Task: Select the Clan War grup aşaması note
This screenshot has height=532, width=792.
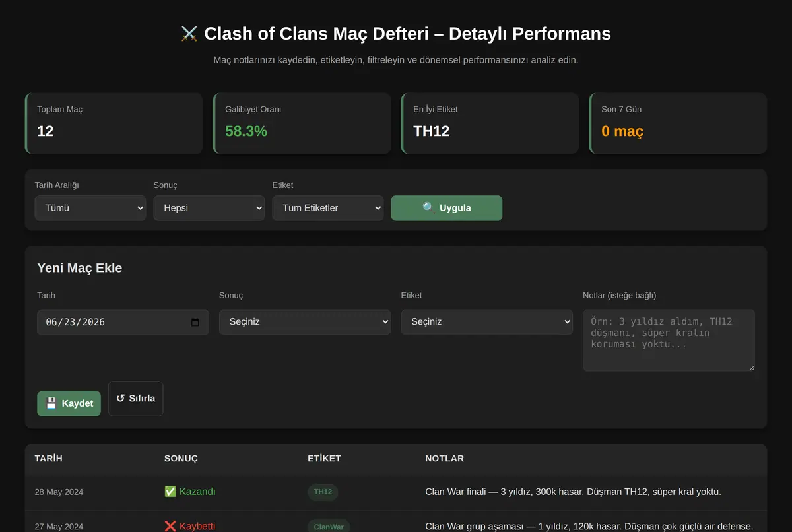Action: [589, 526]
